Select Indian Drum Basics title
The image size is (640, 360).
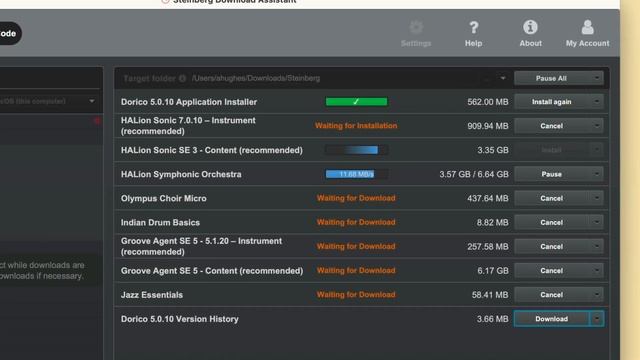click(160, 222)
